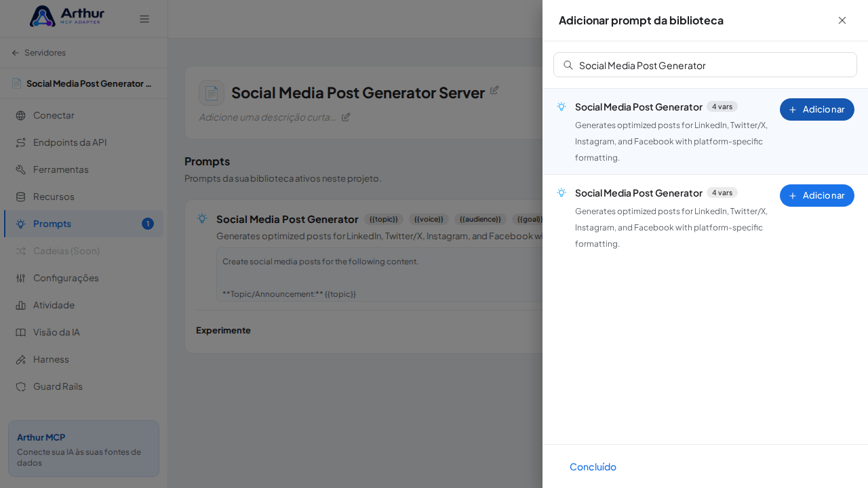Click Concluído to finish adding prompts

[593, 466]
